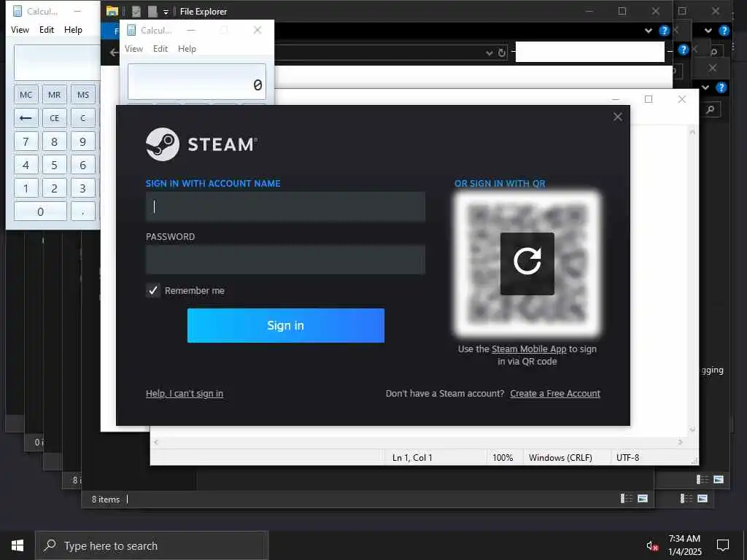Click the Type here to search box
The height and width of the screenshot is (560, 747).
tap(152, 545)
